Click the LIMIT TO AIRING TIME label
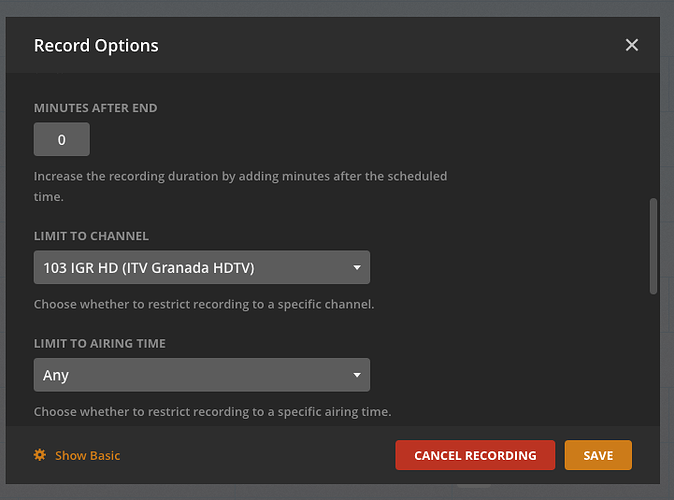Image resolution: width=674 pixels, height=500 pixels. (x=100, y=343)
